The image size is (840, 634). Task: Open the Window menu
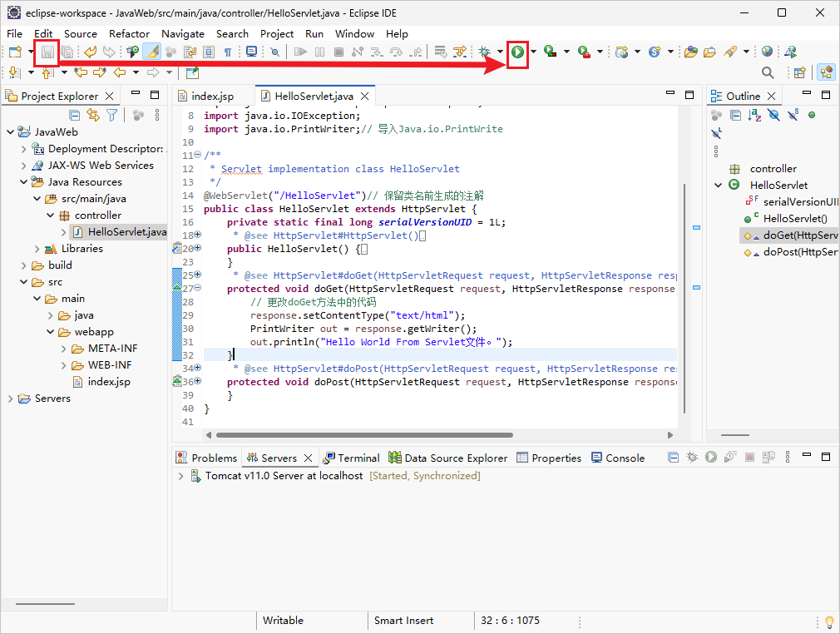(x=354, y=34)
